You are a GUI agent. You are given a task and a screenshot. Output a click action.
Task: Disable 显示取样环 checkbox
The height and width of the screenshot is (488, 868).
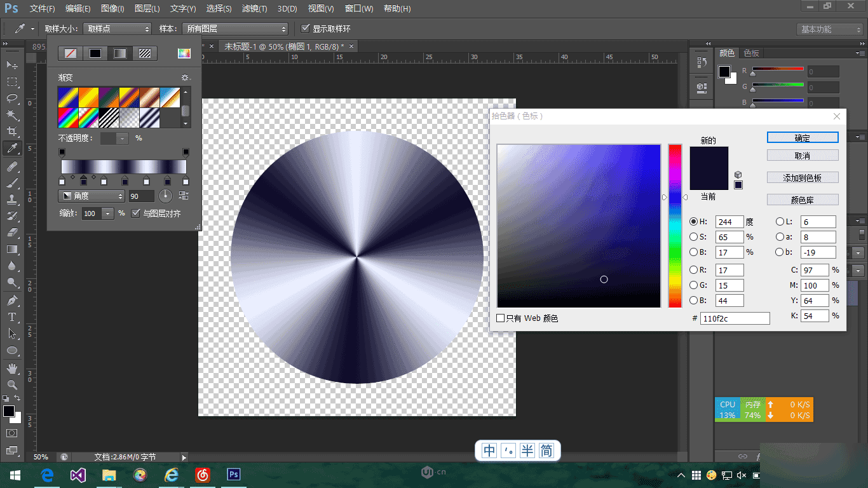tap(306, 29)
